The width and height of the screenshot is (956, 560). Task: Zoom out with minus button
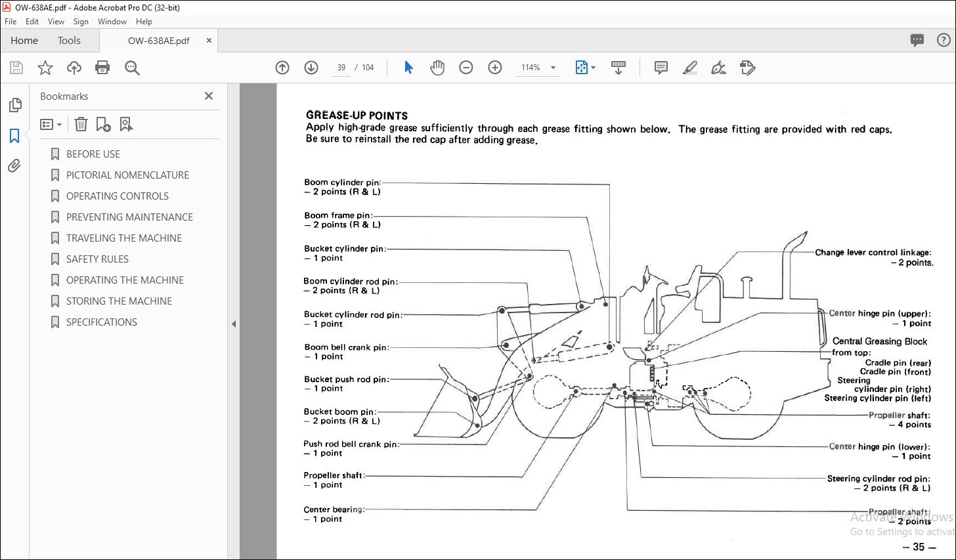[x=466, y=68]
